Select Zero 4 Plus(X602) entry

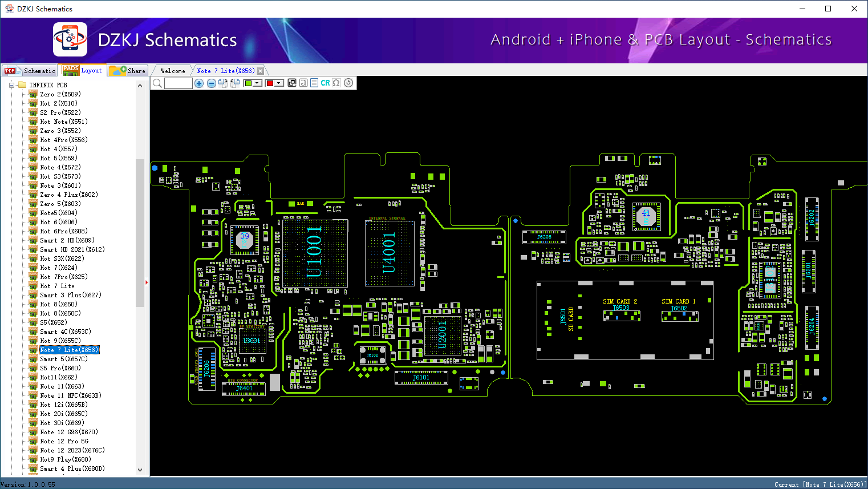[69, 195]
